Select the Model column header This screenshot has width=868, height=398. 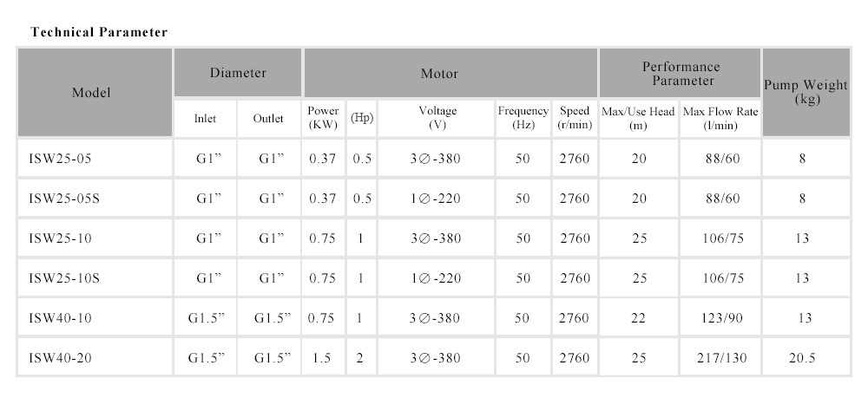[91, 92]
